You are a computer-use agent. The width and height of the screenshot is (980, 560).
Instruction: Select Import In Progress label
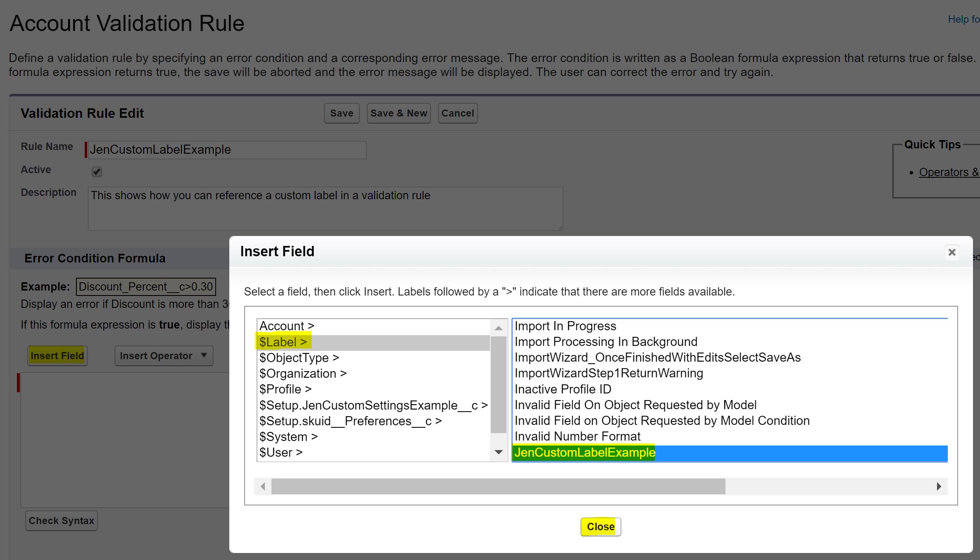point(730,326)
